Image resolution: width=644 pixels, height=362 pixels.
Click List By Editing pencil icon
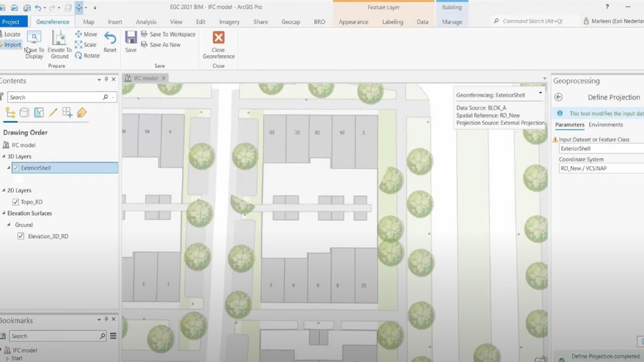click(53, 113)
